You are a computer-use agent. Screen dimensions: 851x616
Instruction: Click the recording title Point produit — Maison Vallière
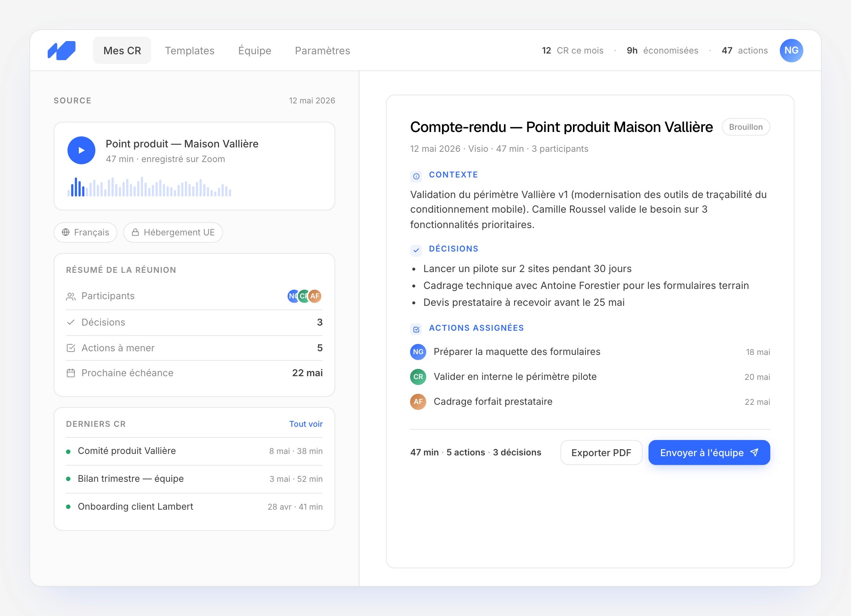pyautogui.click(x=182, y=144)
